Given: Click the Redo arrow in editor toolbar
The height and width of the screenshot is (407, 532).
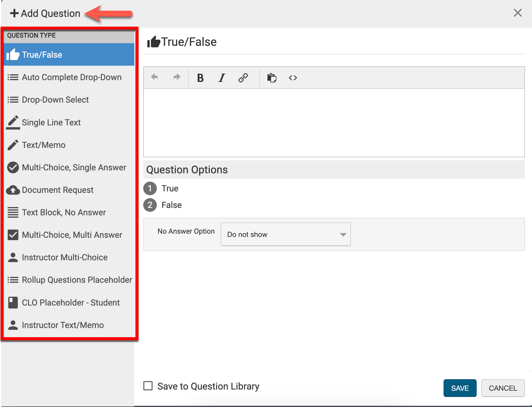Looking at the screenshot, I should [177, 77].
